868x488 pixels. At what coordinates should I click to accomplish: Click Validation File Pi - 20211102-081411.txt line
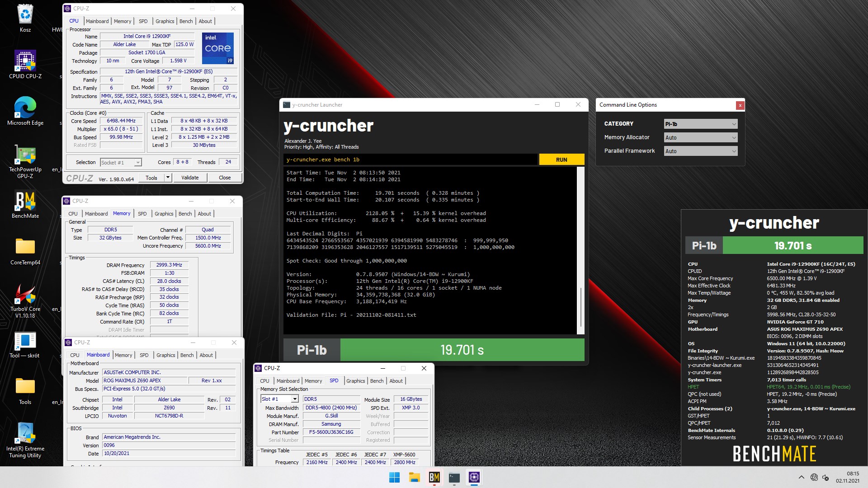(351, 315)
